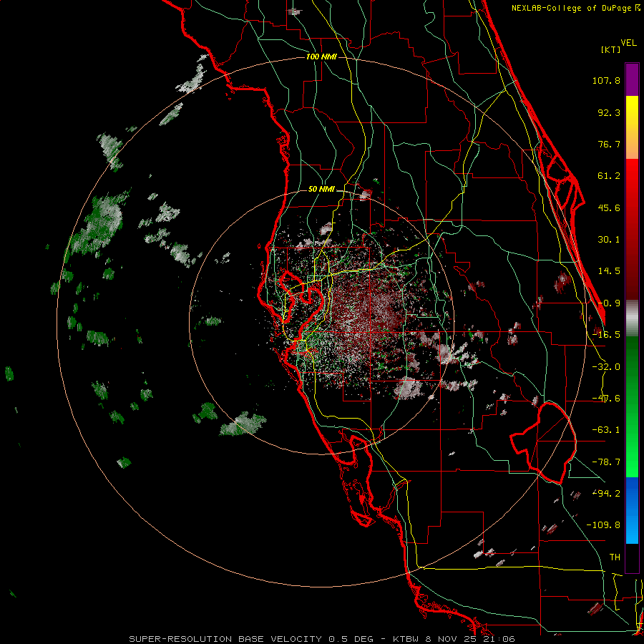Click the blue segment of the color bar
The height and width of the screenshot is (644, 644).
pos(632,510)
